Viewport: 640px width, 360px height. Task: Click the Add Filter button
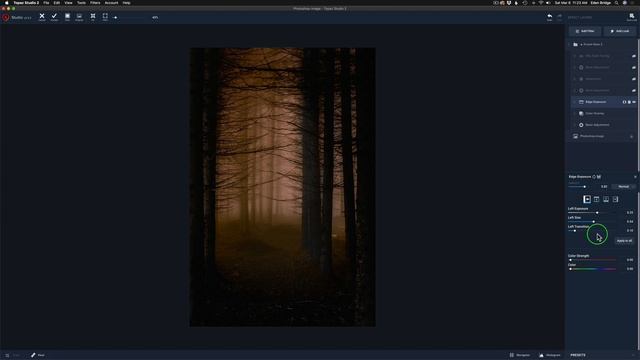click(x=585, y=31)
